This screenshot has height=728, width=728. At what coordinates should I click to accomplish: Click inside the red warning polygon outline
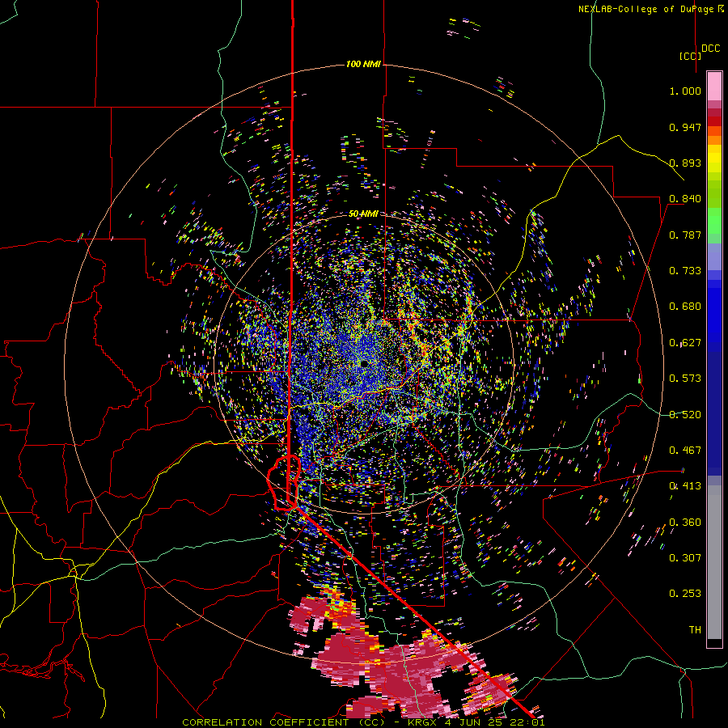(x=281, y=483)
